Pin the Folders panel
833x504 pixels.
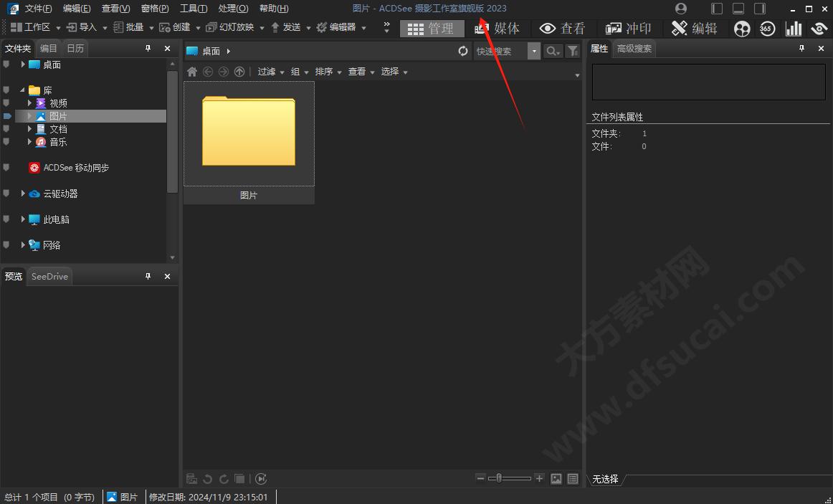pos(148,48)
